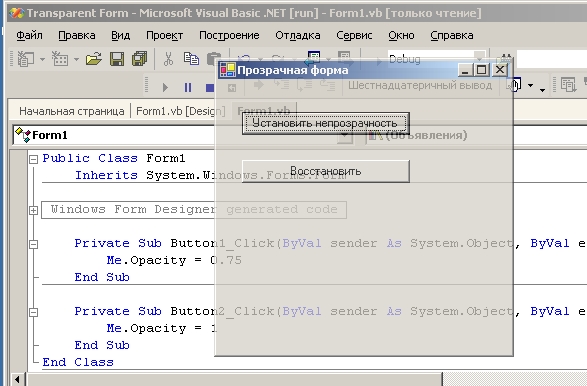Click the Step Over debug icon

click(304, 85)
